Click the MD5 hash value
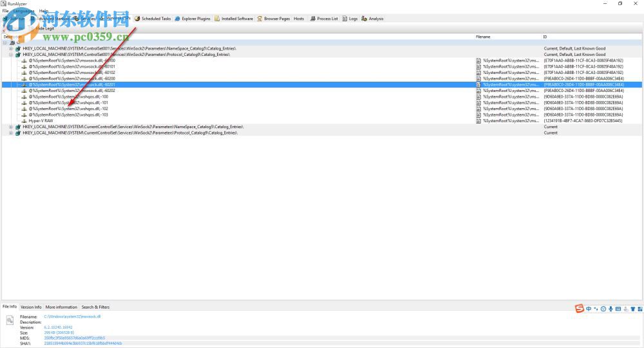 click(x=74, y=338)
